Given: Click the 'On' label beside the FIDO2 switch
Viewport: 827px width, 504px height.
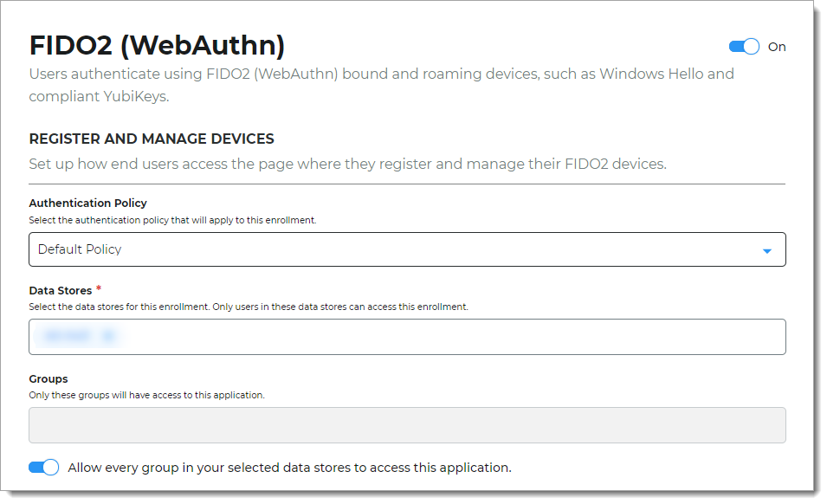Looking at the screenshot, I should pyautogui.click(x=777, y=47).
